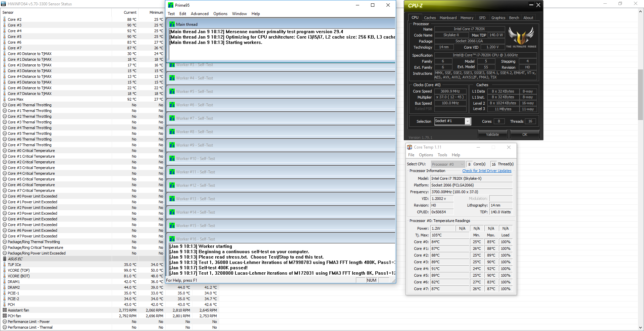Click the Prime95 icon of Worker #16 Self-Test
Viewport: 644px width, 331px height.
172,239
